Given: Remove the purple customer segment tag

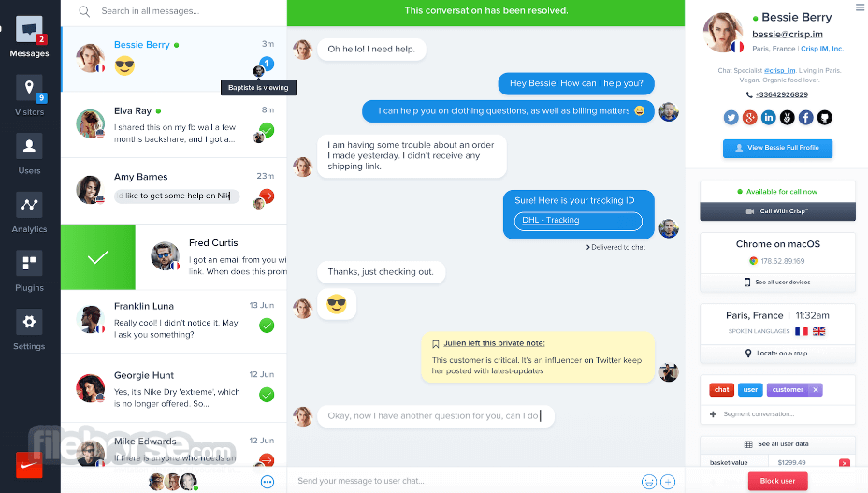Looking at the screenshot, I should pos(816,390).
